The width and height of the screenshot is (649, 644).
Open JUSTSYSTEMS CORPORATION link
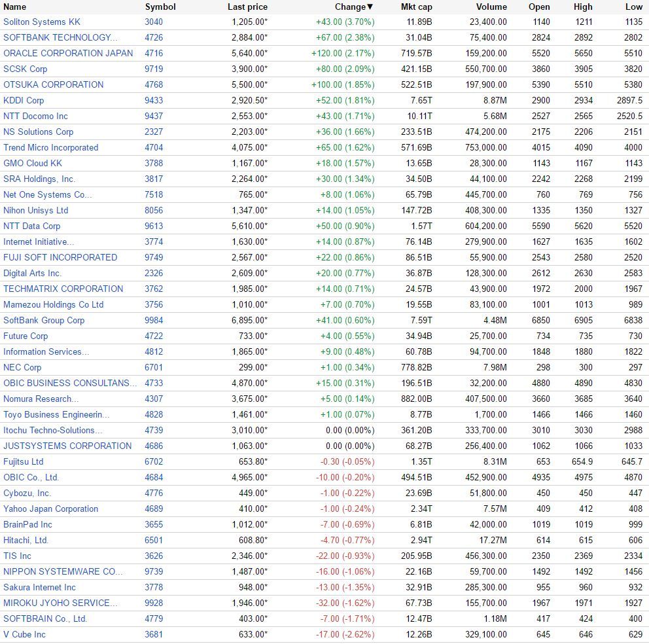click(x=67, y=446)
